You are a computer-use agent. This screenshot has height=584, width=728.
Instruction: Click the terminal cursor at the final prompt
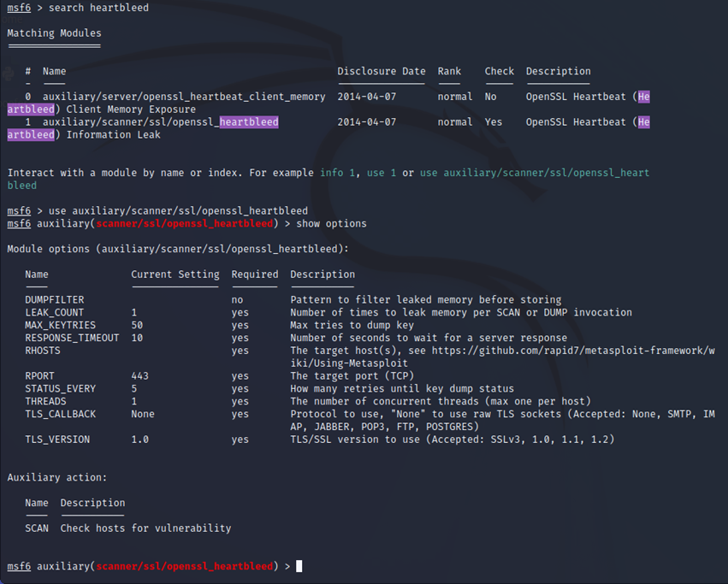[299, 566]
